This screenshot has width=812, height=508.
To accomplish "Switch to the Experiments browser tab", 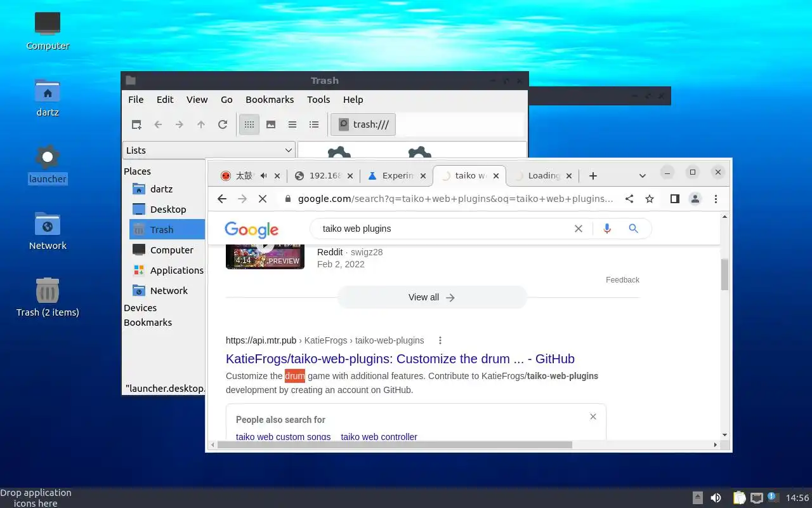I will click(397, 176).
